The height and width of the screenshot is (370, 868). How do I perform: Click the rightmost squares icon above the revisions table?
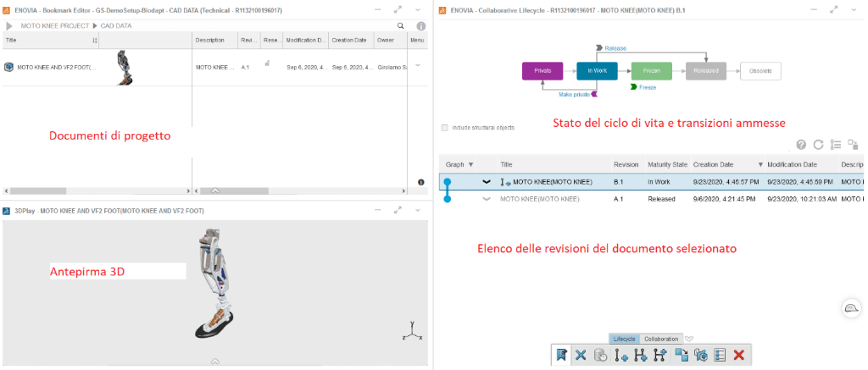(x=853, y=145)
